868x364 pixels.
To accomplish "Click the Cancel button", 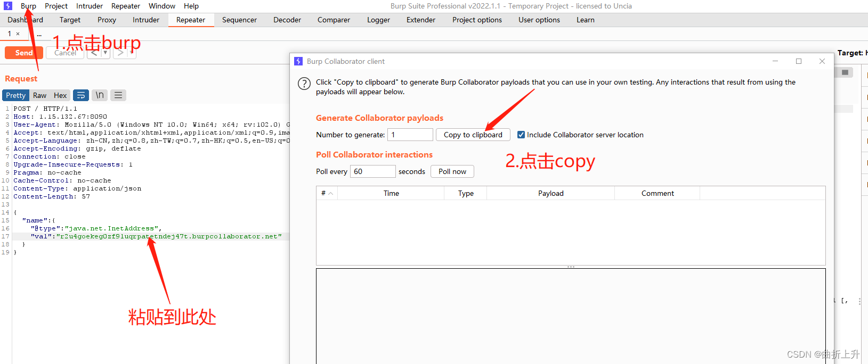I will tap(65, 53).
